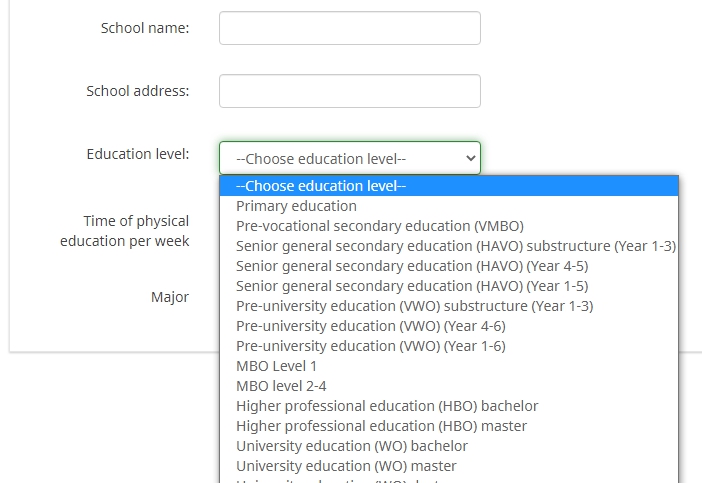Screen dimensions: 702x483
Task: Select the '--Choose education level--' placeholder option
Action: tap(321, 186)
